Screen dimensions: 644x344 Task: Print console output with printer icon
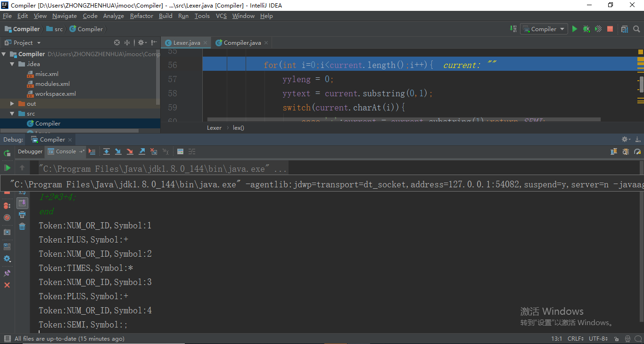(x=22, y=215)
